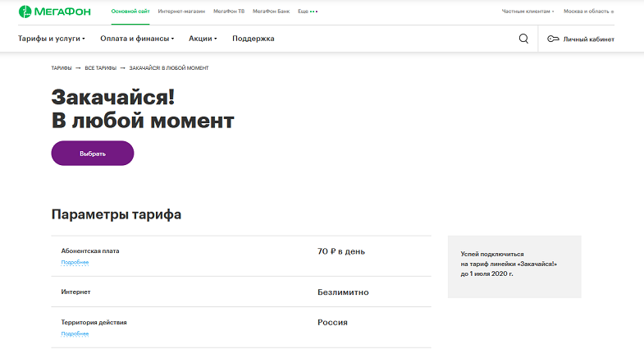Click the 70 ₽ в день value
Screen dimensions: 644x354
pos(341,251)
